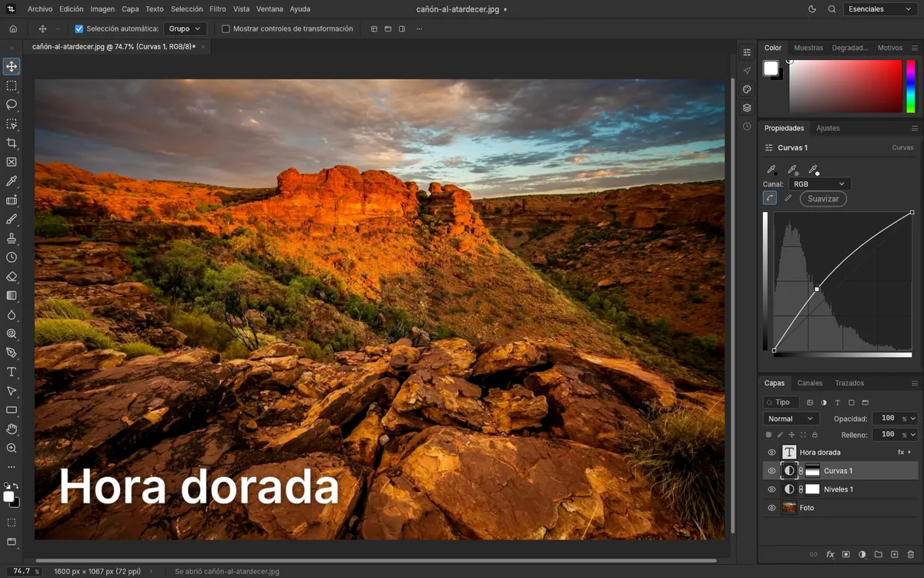Image resolution: width=924 pixels, height=578 pixels.
Task: Swap foreground and background colors arrow
Action: pos(15,486)
